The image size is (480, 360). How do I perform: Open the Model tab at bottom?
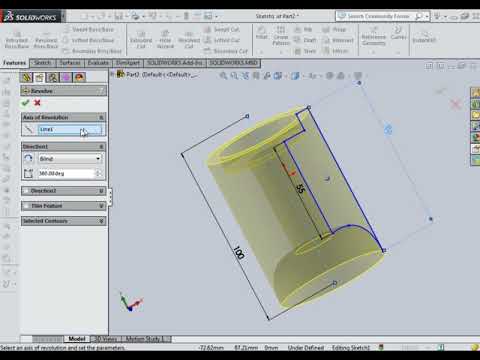coord(77,339)
